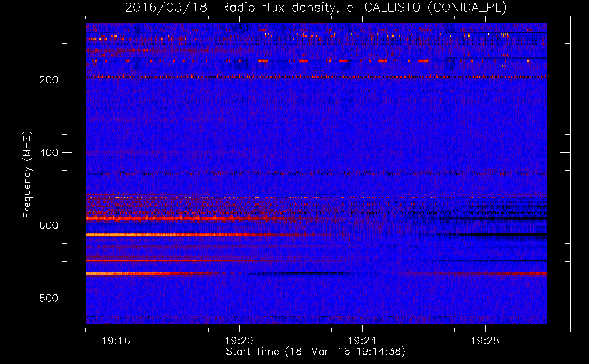Select the 400 frequency tick label
Image resolution: width=589 pixels, height=364 pixels.
[x=49, y=153]
